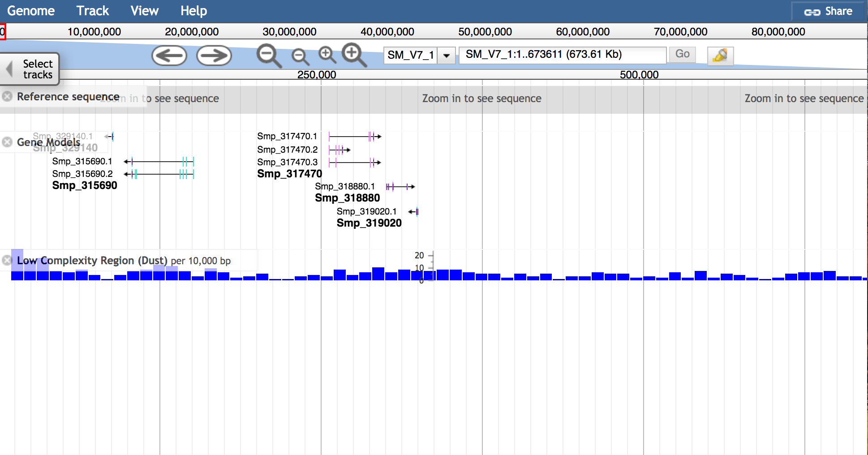Close the Gene Models track
The image size is (868, 455).
pos(7,142)
